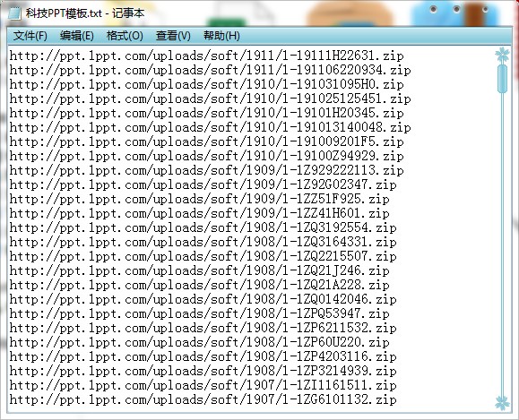Screen dimensions: 519x420
Task: Click the URL line ending 1-191009201F5.zip
Action: (206, 141)
